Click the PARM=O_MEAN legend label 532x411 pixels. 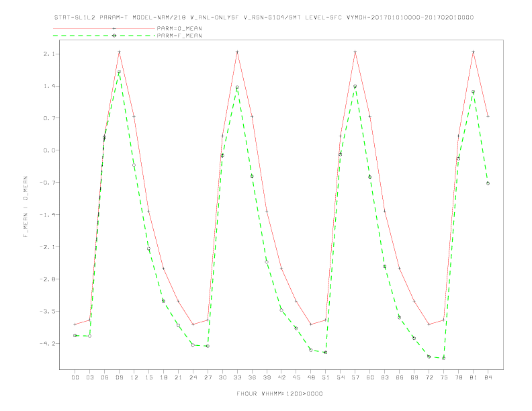tap(179, 28)
